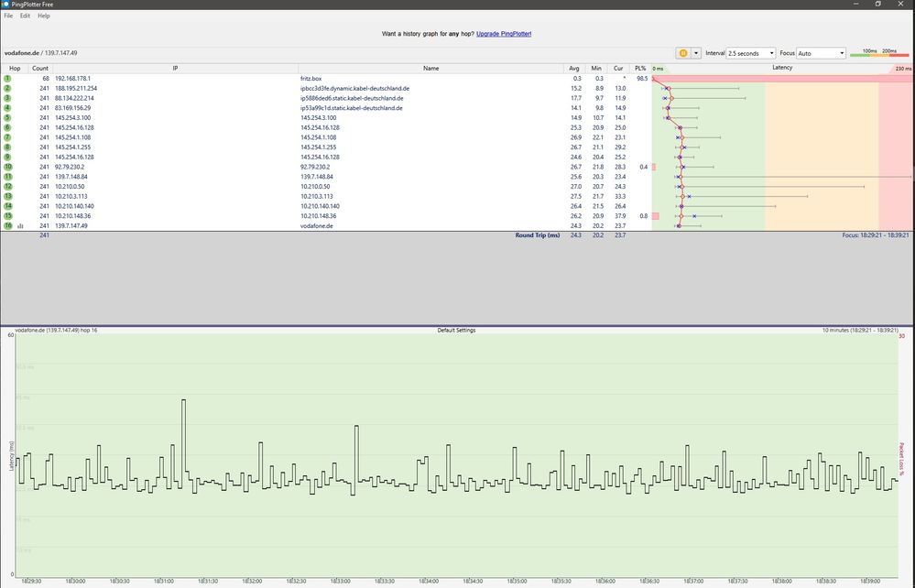The image size is (915, 588).
Task: Open the File menu
Action: pyautogui.click(x=8, y=16)
